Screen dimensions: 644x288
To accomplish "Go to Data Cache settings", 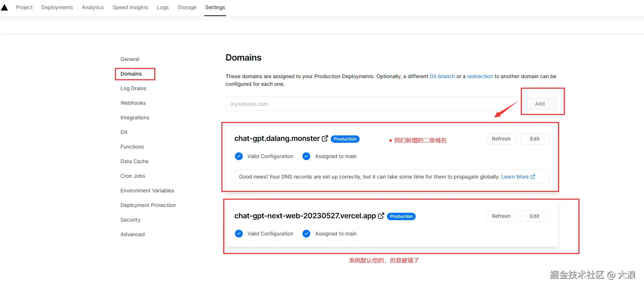I will click(135, 161).
